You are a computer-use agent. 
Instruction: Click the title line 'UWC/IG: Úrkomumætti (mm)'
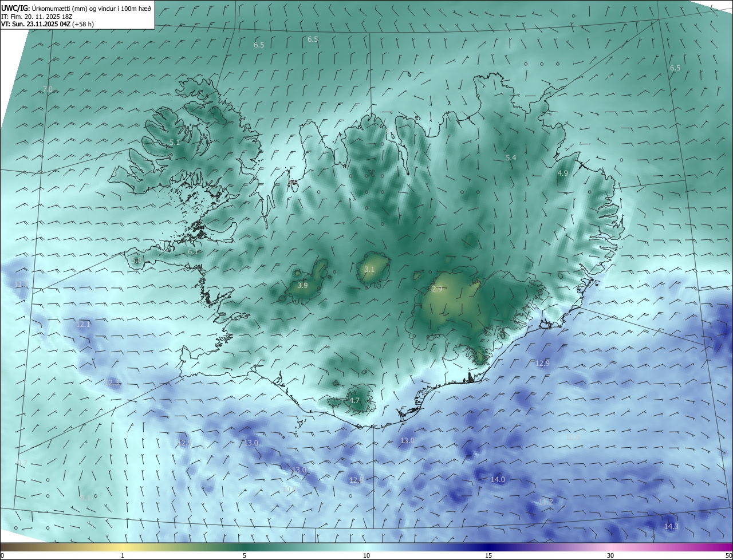76,7
